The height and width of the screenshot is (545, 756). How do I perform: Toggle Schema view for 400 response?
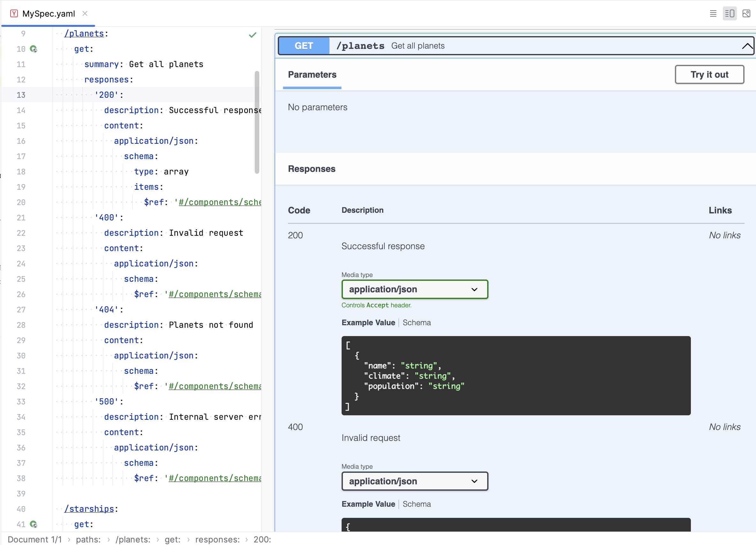(x=417, y=503)
